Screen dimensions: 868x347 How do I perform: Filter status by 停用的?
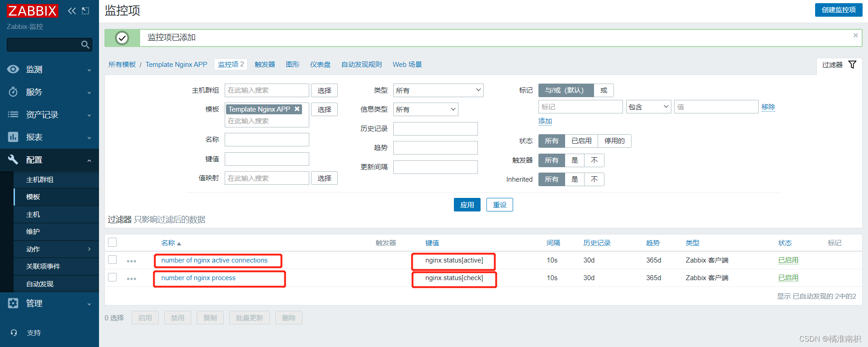coord(614,141)
